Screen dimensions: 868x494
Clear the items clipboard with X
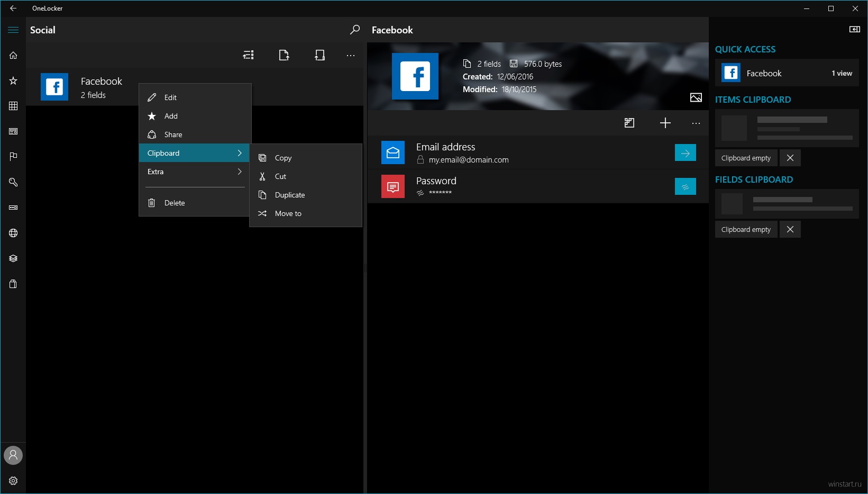pos(790,158)
